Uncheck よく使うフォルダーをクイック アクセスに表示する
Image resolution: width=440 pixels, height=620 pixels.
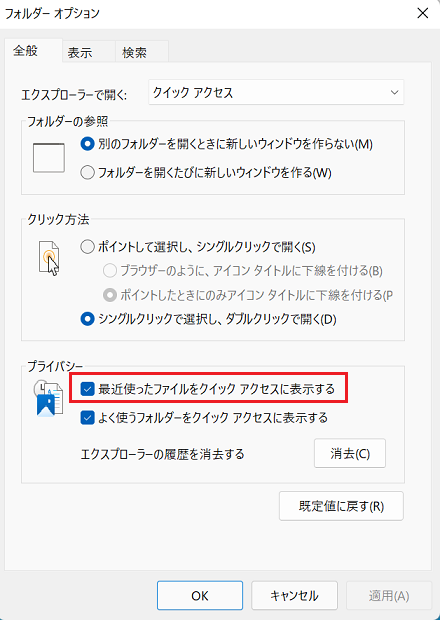(87, 418)
